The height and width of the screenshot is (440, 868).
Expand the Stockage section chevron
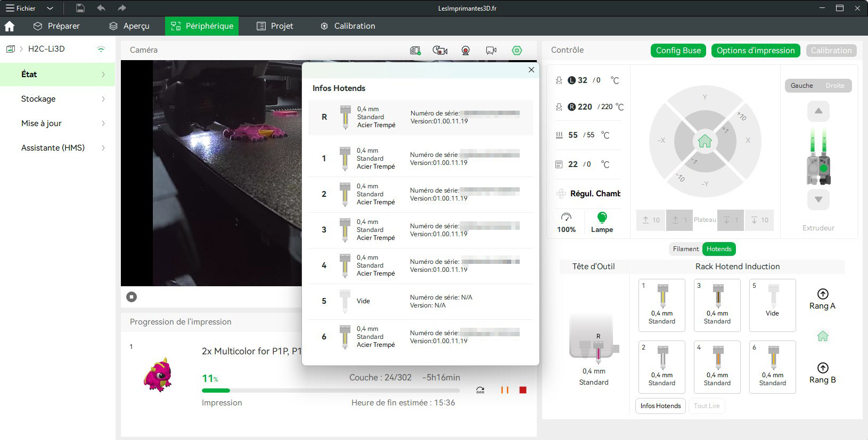pos(103,99)
